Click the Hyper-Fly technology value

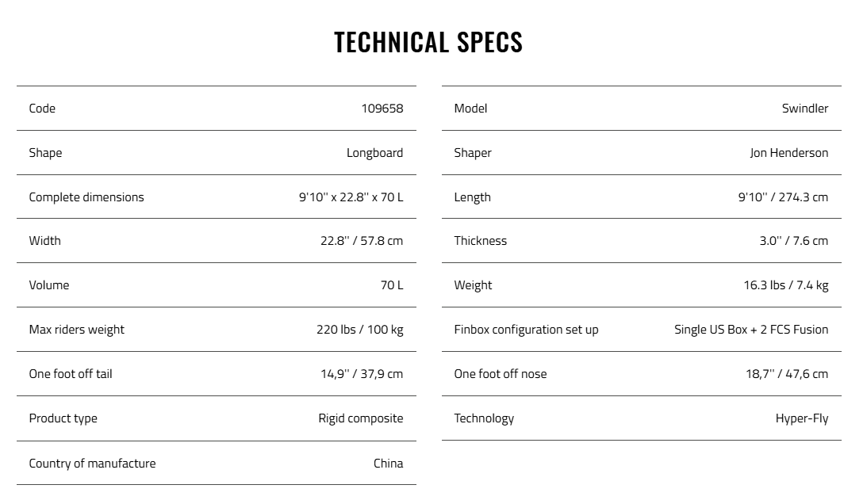tap(801, 418)
